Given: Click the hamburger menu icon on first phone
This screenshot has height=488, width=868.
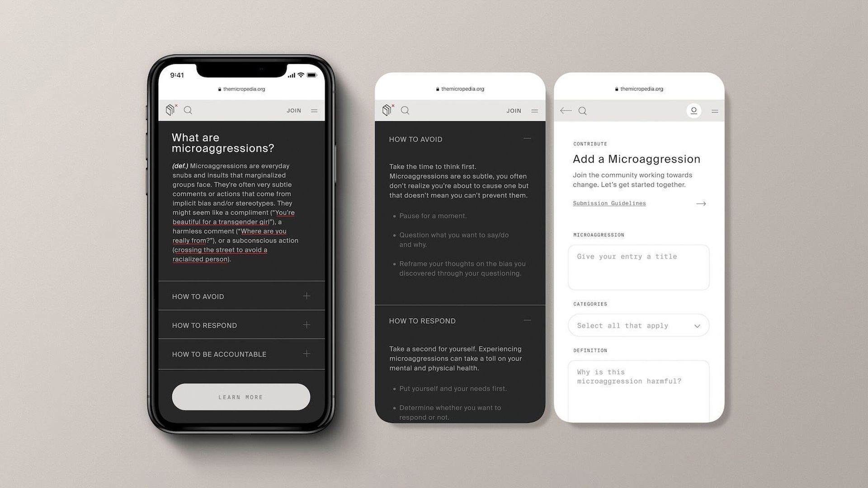Looking at the screenshot, I should [x=315, y=110].
